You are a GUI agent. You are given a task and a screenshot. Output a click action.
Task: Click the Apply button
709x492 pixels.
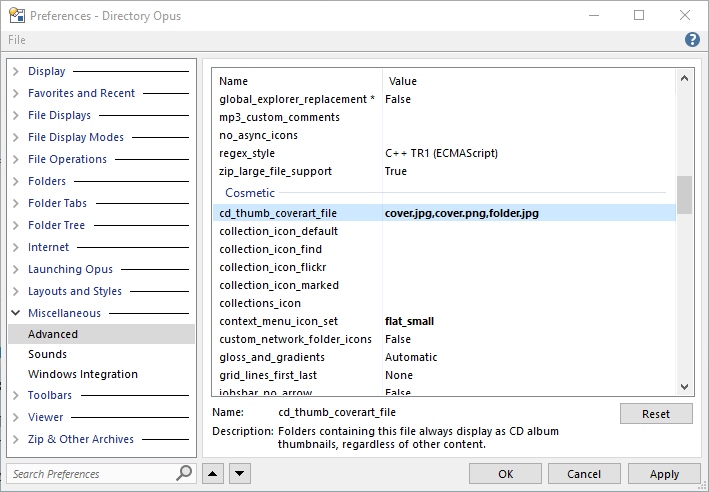tap(664, 473)
